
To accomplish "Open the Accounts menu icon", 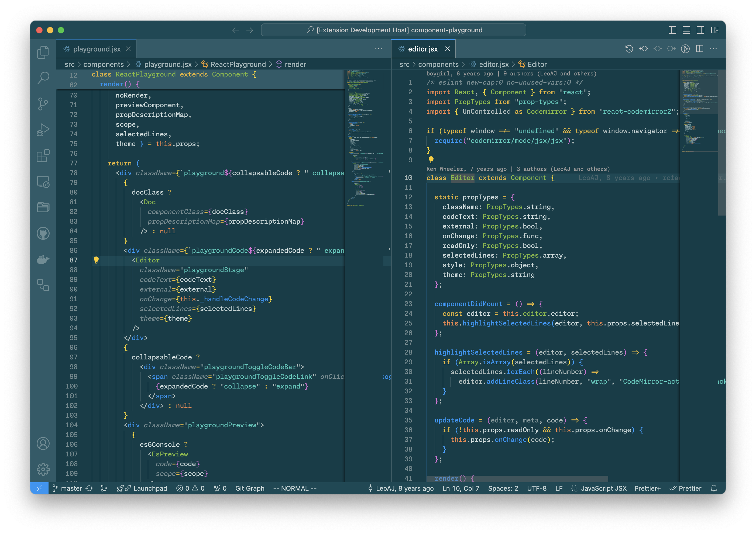I will (x=43, y=443).
